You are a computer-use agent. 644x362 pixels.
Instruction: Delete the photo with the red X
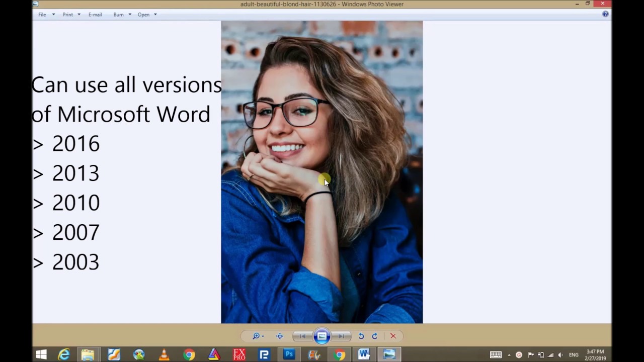(393, 336)
